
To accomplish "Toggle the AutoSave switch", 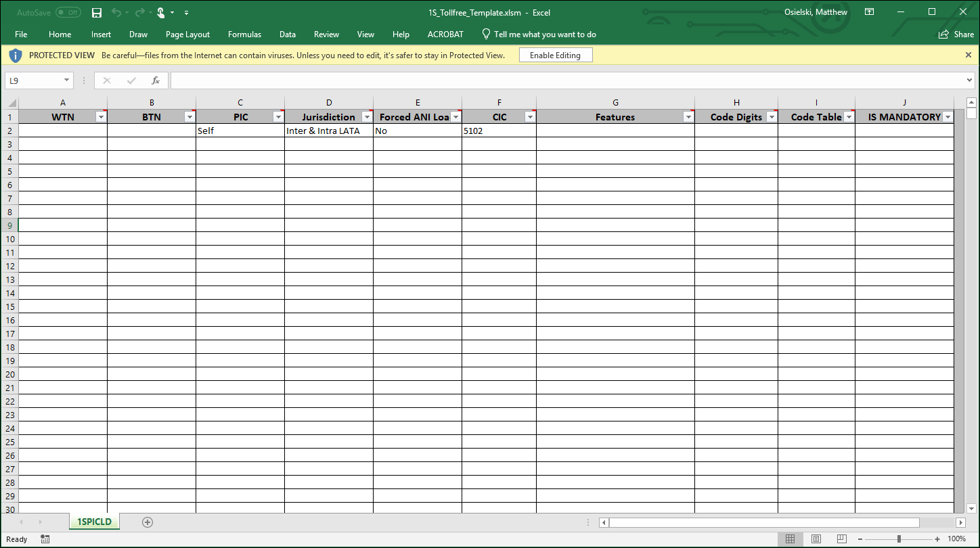I will (68, 13).
